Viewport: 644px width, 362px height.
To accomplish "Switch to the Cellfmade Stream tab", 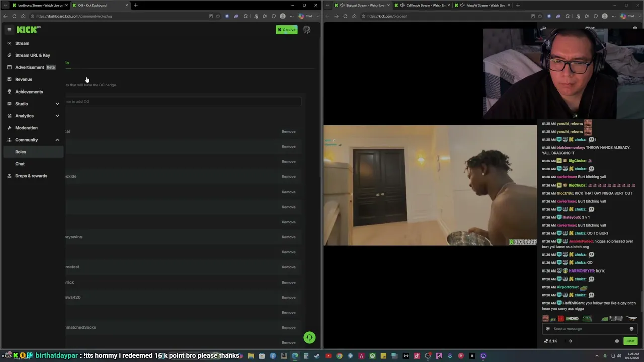I will (x=423, y=5).
